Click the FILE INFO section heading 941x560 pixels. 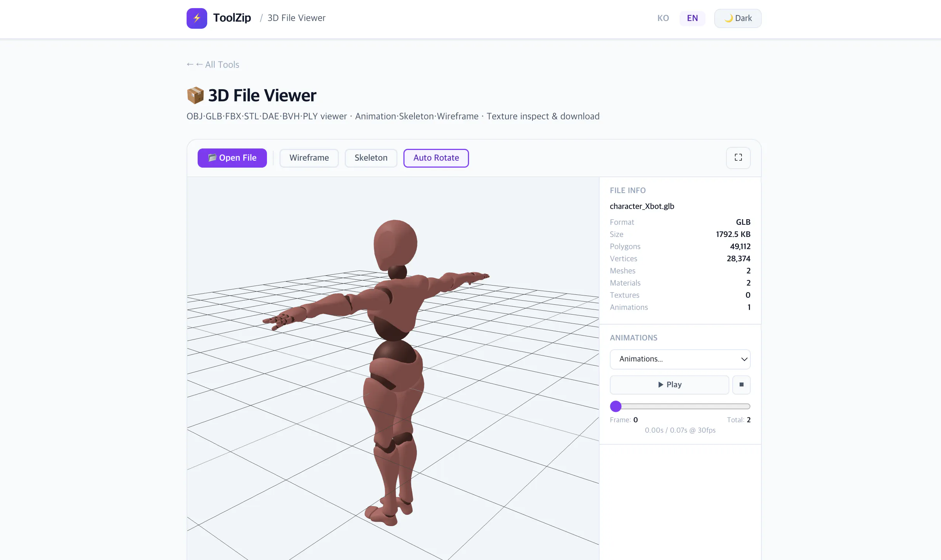tap(628, 190)
